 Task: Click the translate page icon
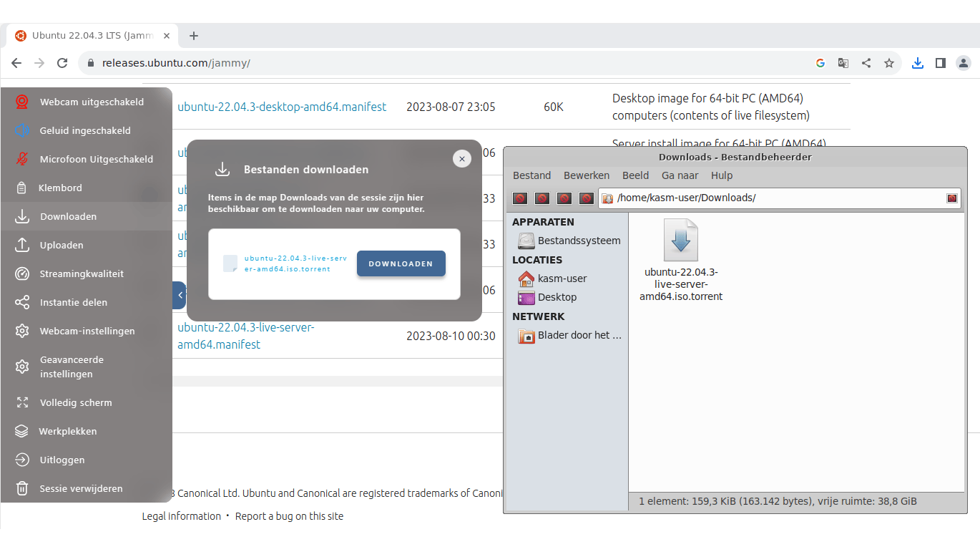[843, 63]
